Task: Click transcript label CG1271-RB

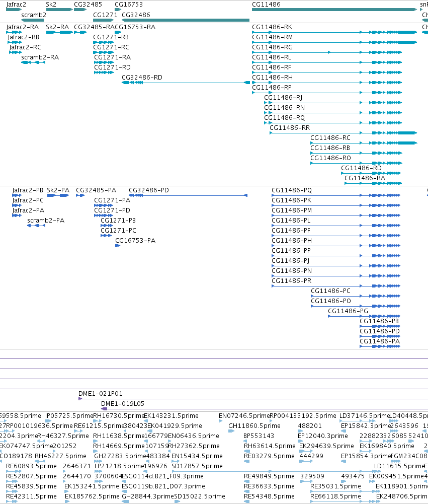Action: coord(111,37)
